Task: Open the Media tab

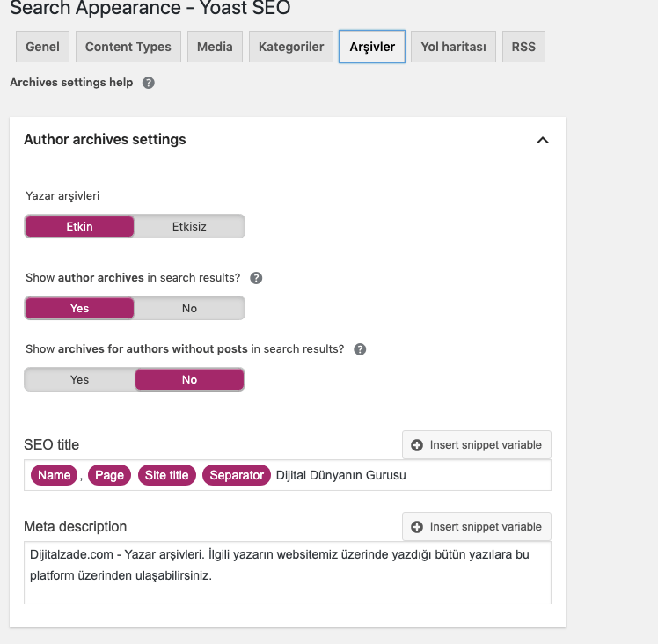Action: pyautogui.click(x=215, y=47)
